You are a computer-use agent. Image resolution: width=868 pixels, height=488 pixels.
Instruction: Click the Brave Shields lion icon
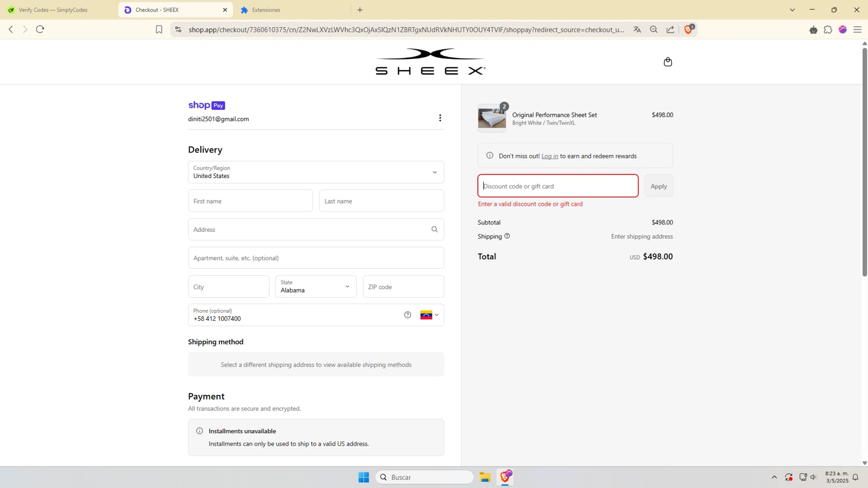689,29
